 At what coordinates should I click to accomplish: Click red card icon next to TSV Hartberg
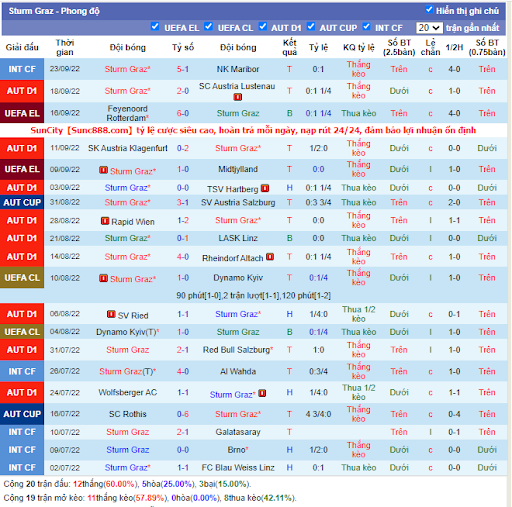[x=265, y=188]
